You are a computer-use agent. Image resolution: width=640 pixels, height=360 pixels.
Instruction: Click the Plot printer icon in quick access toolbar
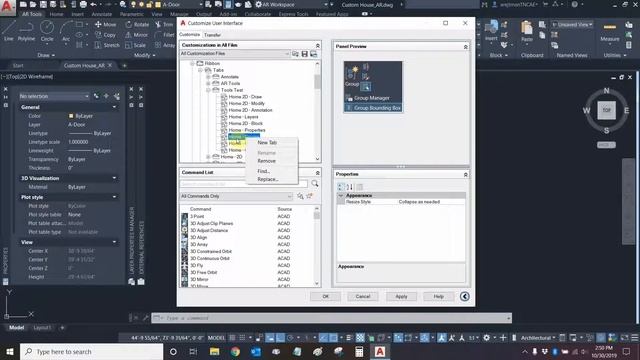[x=83, y=4]
